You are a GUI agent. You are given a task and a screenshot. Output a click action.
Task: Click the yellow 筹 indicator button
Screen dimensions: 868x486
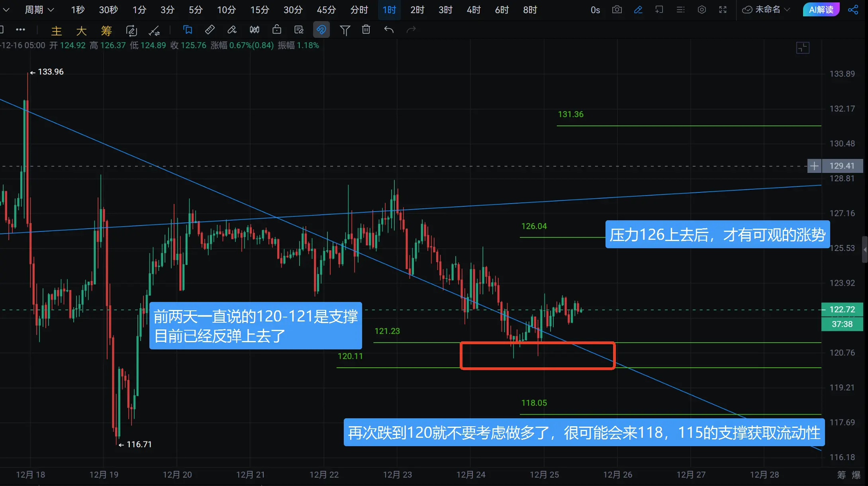pyautogui.click(x=106, y=31)
